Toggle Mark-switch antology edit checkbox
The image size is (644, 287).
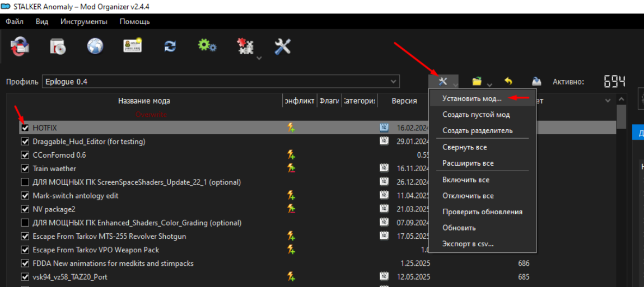[x=25, y=196]
